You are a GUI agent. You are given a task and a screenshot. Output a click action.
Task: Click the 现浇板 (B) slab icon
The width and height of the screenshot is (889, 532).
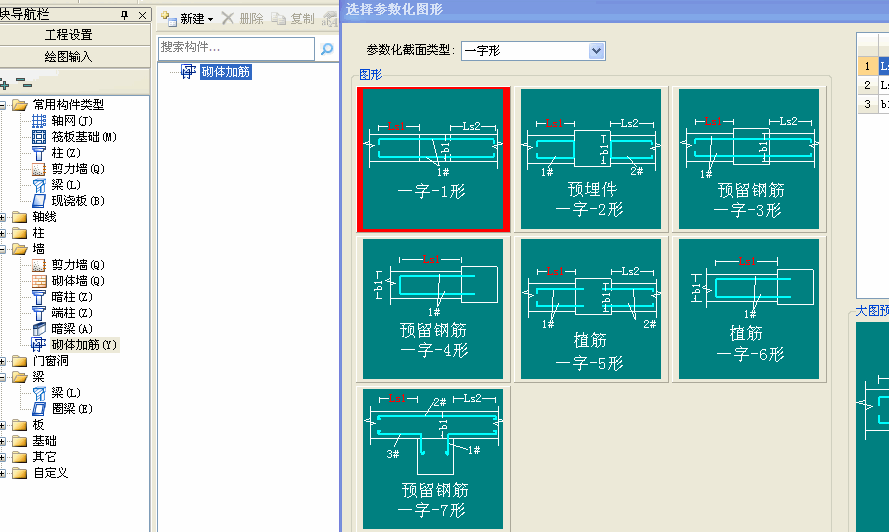(x=39, y=201)
